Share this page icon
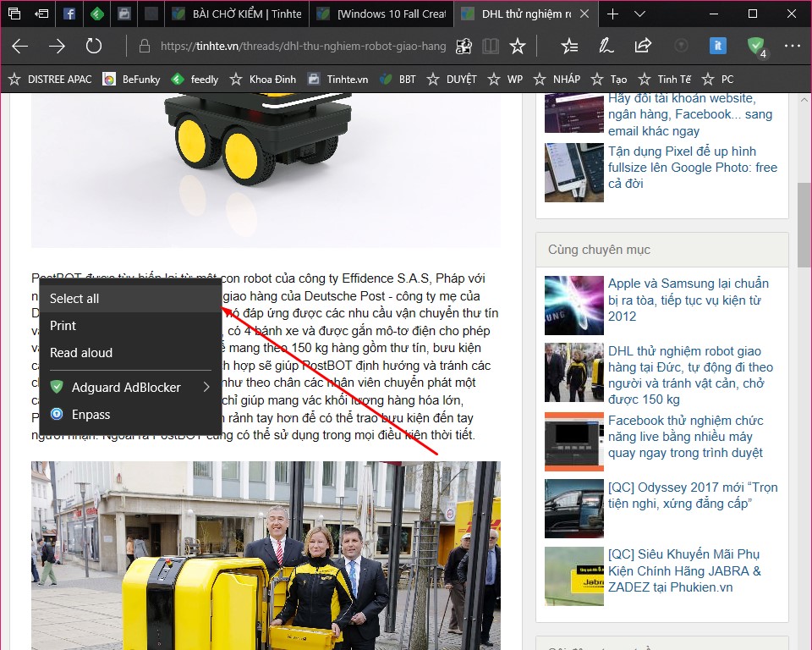Screen dimensions: 812x650 coord(643,47)
